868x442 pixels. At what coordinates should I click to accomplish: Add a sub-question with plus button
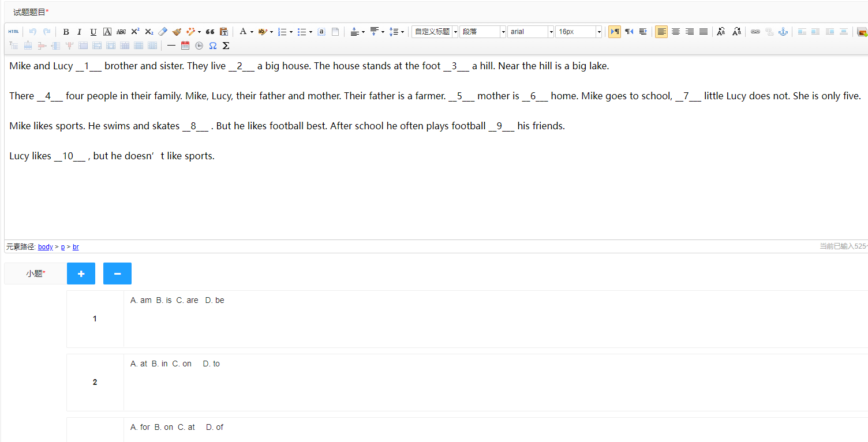point(81,274)
